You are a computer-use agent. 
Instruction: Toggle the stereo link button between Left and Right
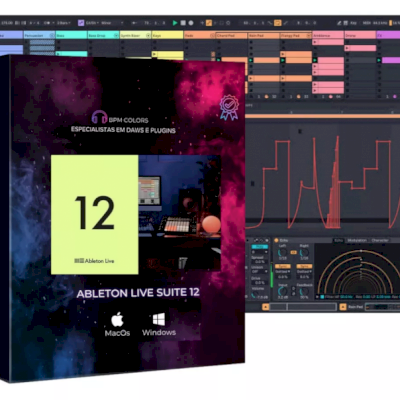(293, 253)
